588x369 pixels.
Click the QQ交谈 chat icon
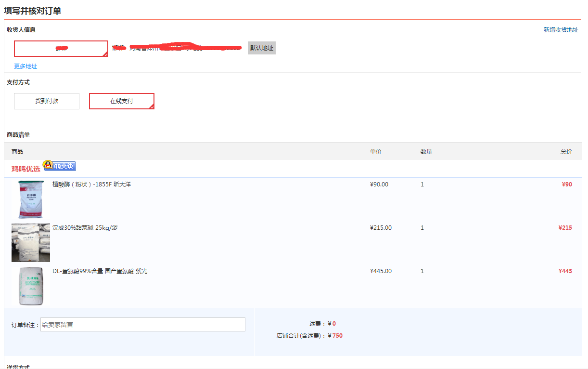60,166
